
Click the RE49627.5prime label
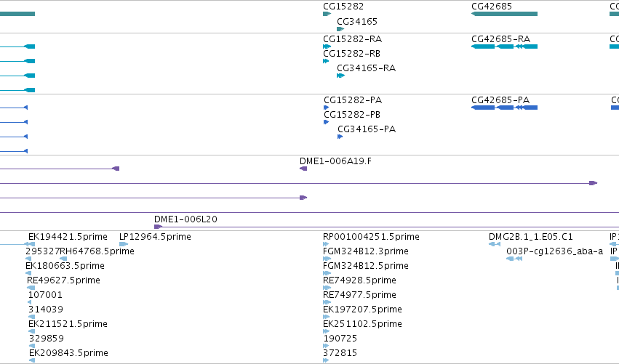[x=63, y=280]
